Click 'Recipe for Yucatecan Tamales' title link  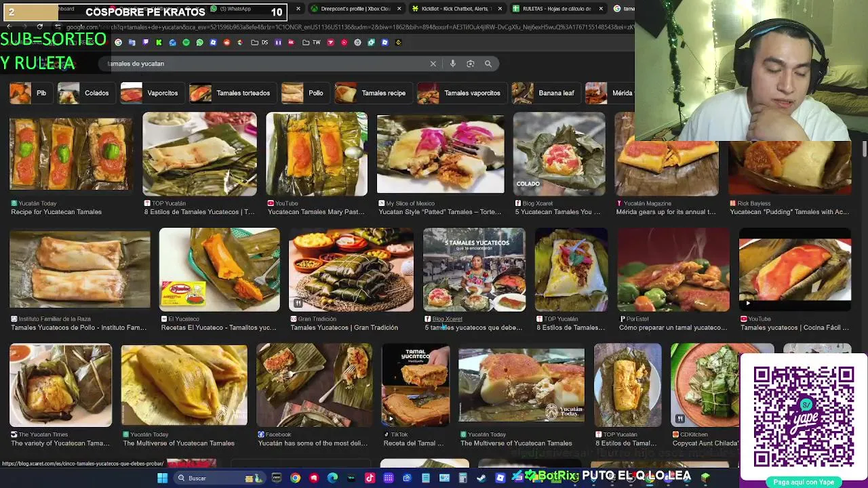point(56,212)
